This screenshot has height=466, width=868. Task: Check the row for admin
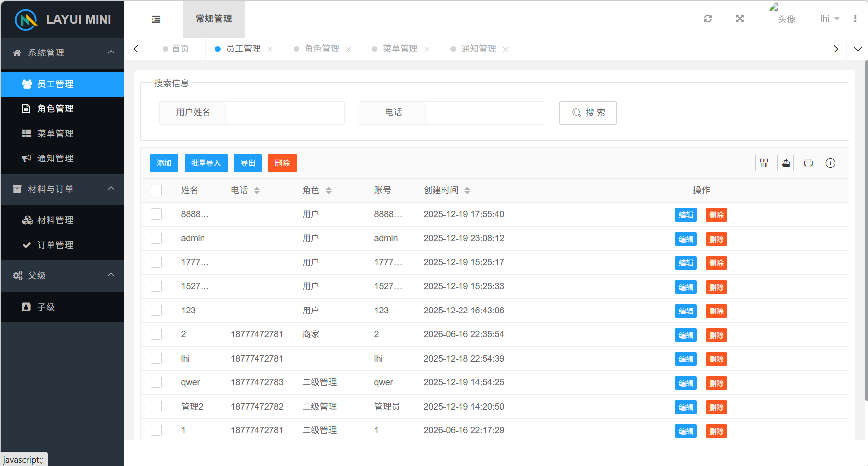156,238
